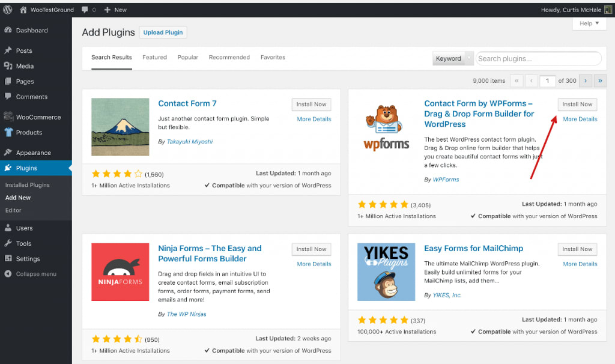The height and width of the screenshot is (364, 615).
Task: Click Curtis McHale avatar thumbnail
Action: coord(608,10)
